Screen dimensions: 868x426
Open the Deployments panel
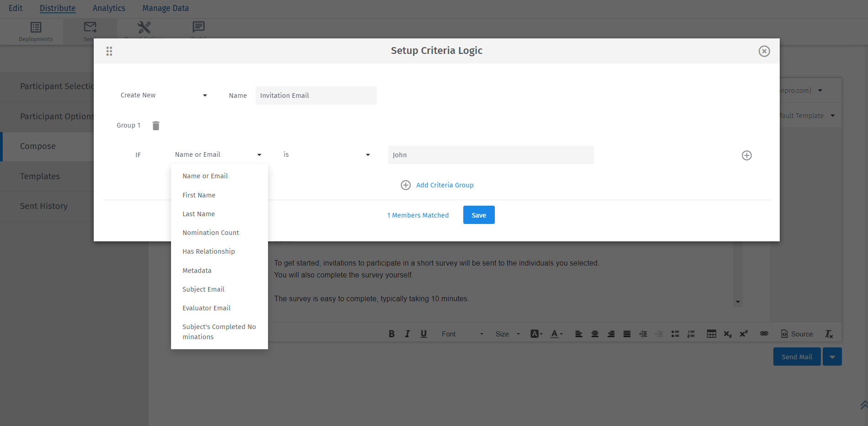35,31
